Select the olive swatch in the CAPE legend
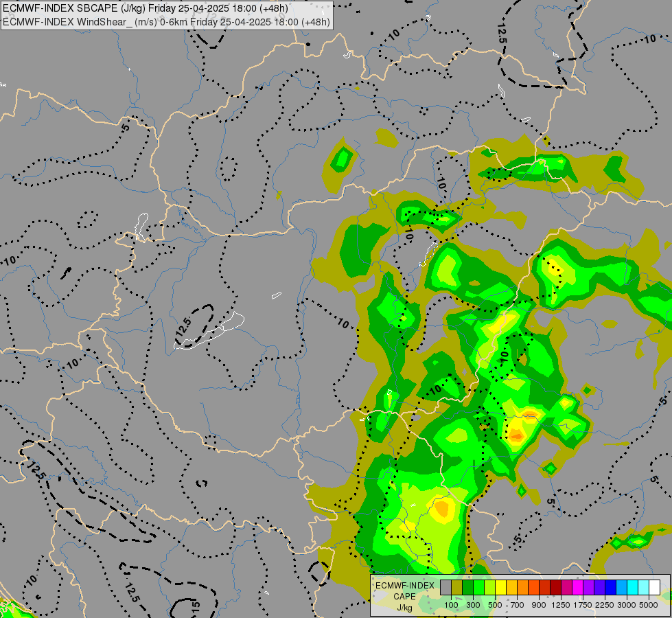672x618 pixels. coord(457,588)
